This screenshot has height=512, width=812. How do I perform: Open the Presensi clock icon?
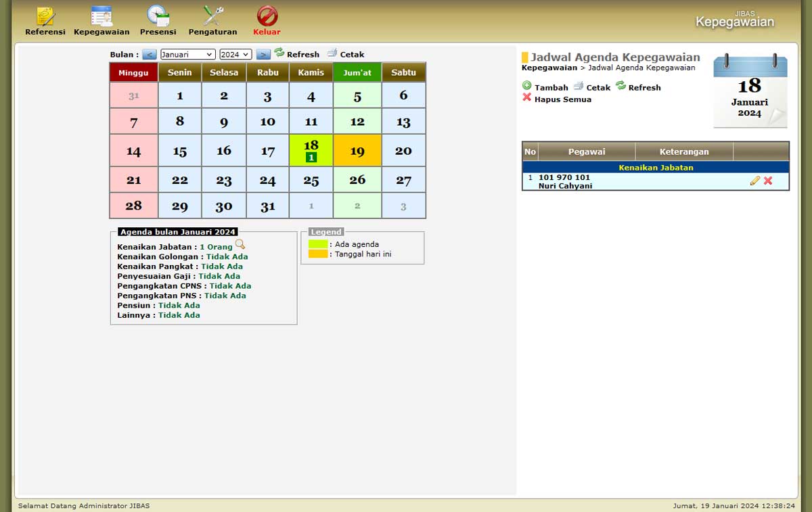158,16
